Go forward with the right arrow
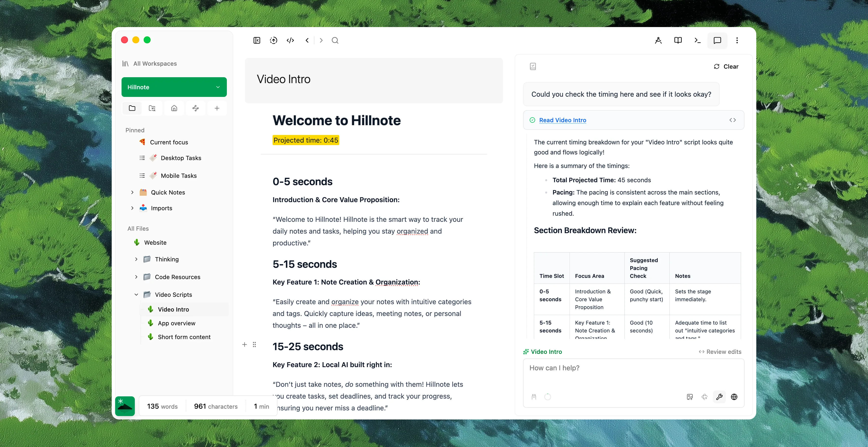 (x=321, y=40)
